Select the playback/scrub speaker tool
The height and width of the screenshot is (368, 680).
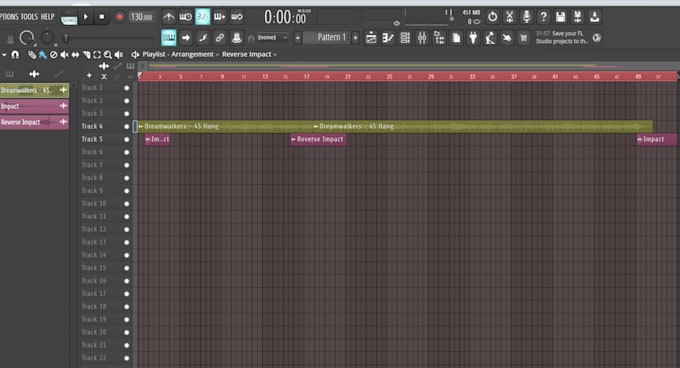(x=118, y=55)
